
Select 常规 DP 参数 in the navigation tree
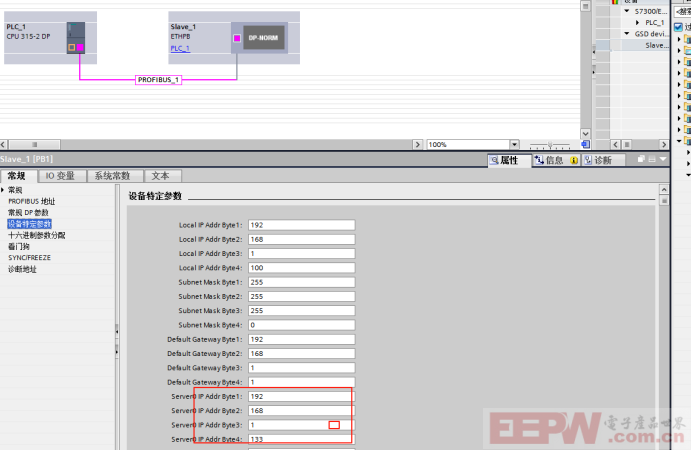coord(28,212)
